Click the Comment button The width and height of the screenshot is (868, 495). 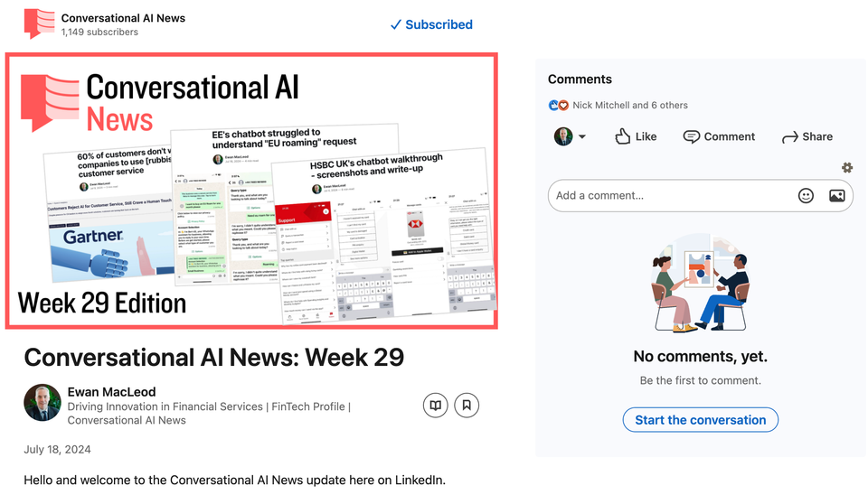coord(719,136)
